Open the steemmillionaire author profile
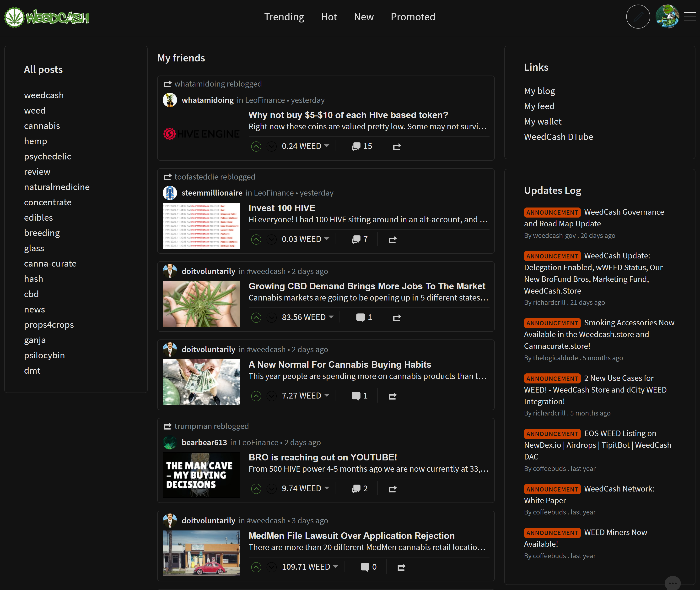This screenshot has height=590, width=700. coord(212,193)
